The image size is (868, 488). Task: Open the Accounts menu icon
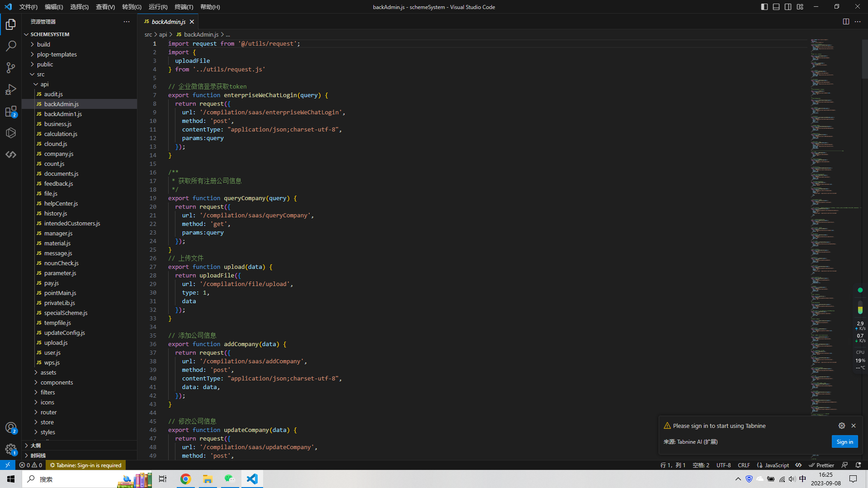11,427
